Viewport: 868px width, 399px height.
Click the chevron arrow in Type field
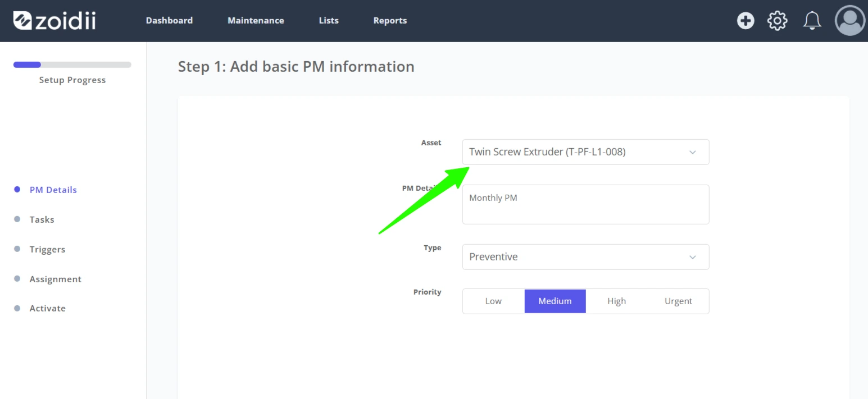pos(693,257)
